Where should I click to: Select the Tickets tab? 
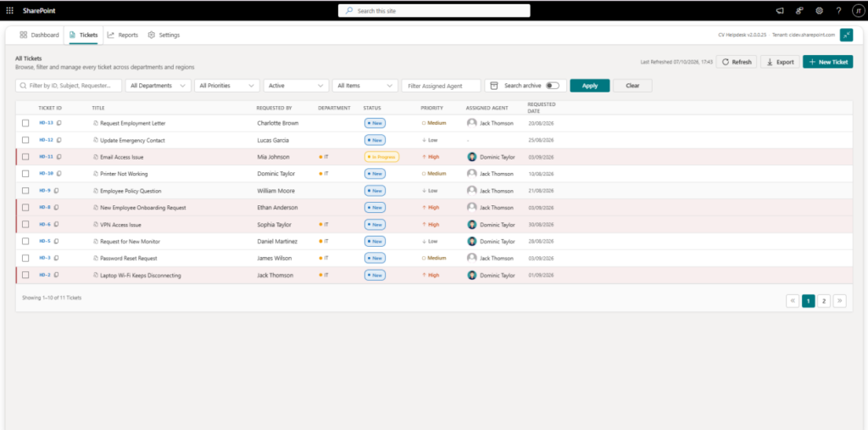click(x=84, y=35)
